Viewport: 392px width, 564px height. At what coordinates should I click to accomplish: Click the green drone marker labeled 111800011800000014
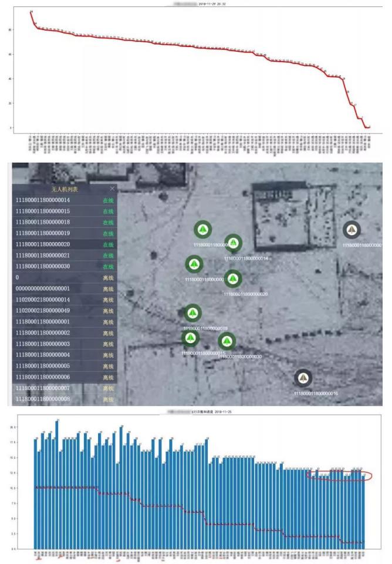(234, 242)
